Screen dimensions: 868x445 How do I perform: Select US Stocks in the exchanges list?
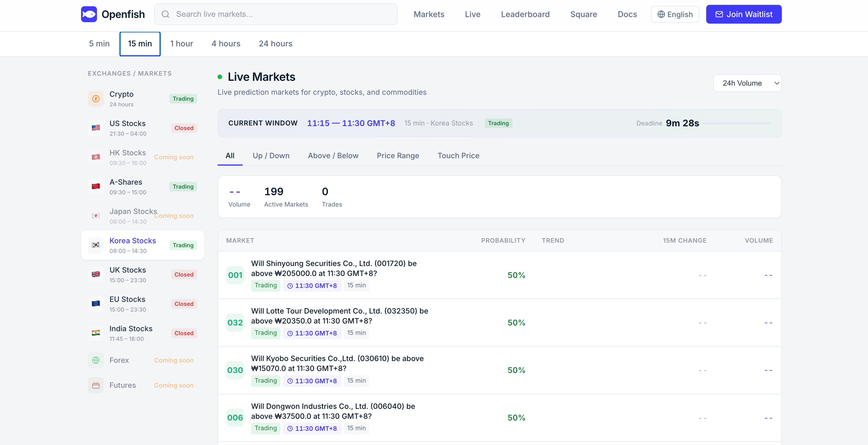point(142,128)
